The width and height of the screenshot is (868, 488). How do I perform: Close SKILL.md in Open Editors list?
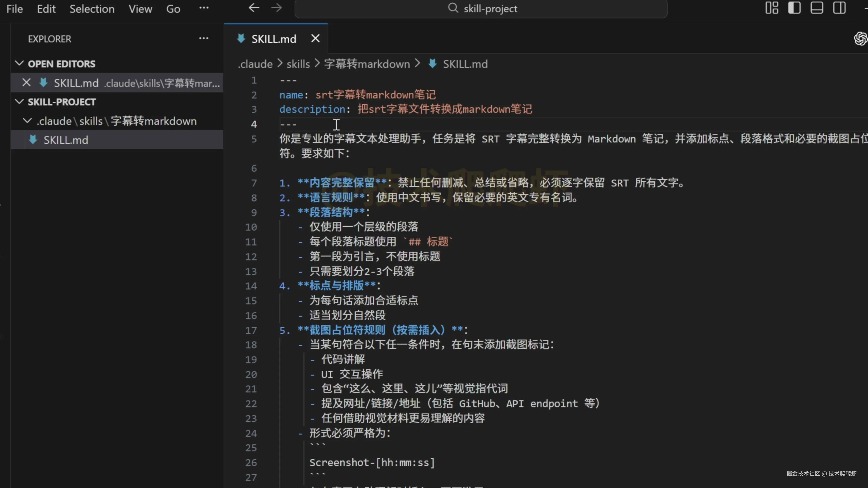(x=26, y=82)
